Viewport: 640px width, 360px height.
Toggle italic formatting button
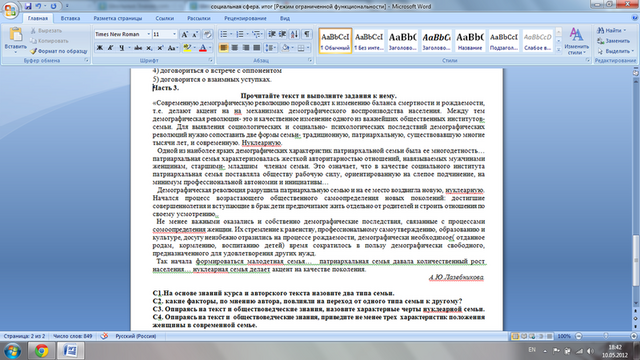110,48
